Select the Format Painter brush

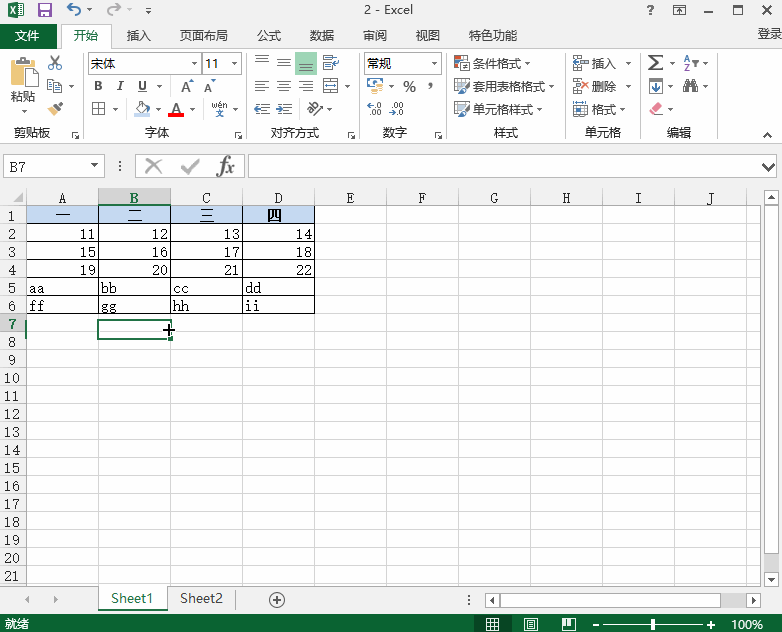pyautogui.click(x=55, y=109)
